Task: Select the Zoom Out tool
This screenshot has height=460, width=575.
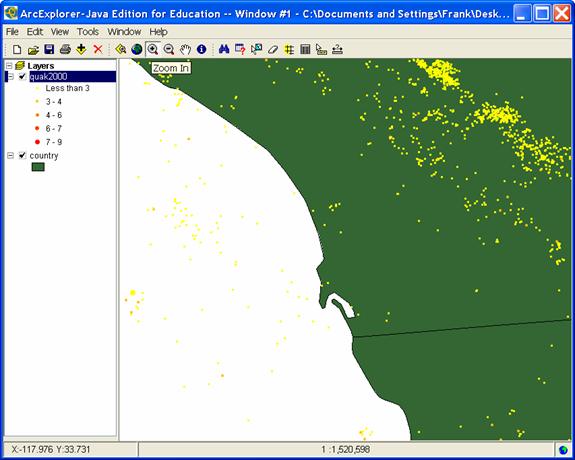Action: pos(169,49)
